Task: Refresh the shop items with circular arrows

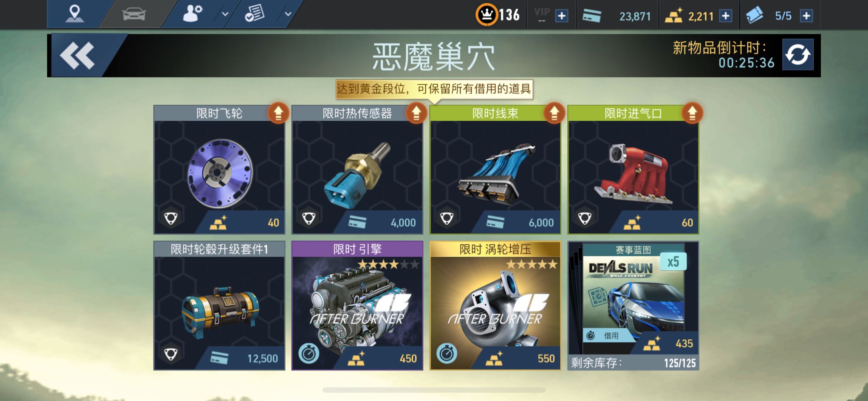Action: (798, 55)
